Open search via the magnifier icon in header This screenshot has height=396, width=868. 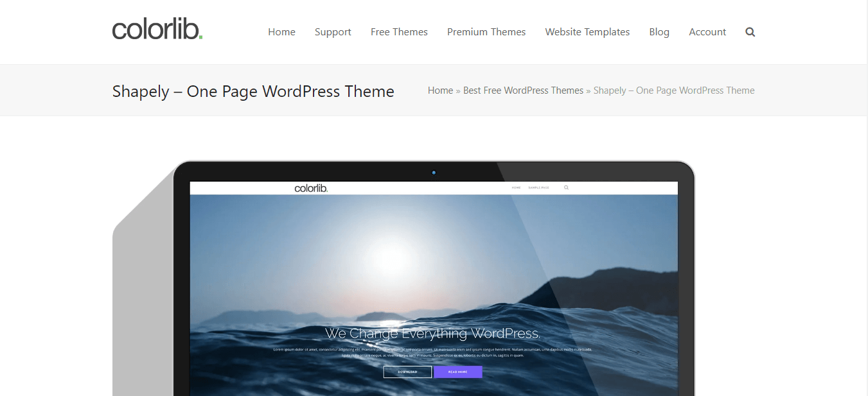pyautogui.click(x=750, y=31)
